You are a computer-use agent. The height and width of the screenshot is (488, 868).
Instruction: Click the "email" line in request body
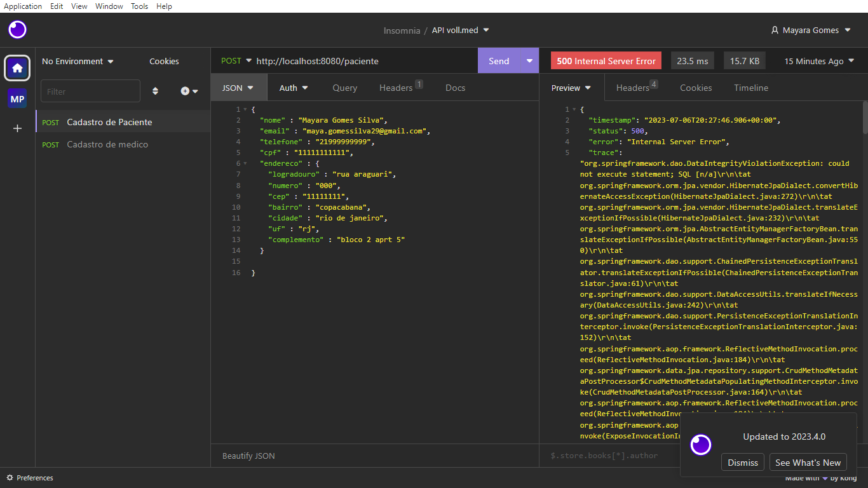tap(345, 131)
